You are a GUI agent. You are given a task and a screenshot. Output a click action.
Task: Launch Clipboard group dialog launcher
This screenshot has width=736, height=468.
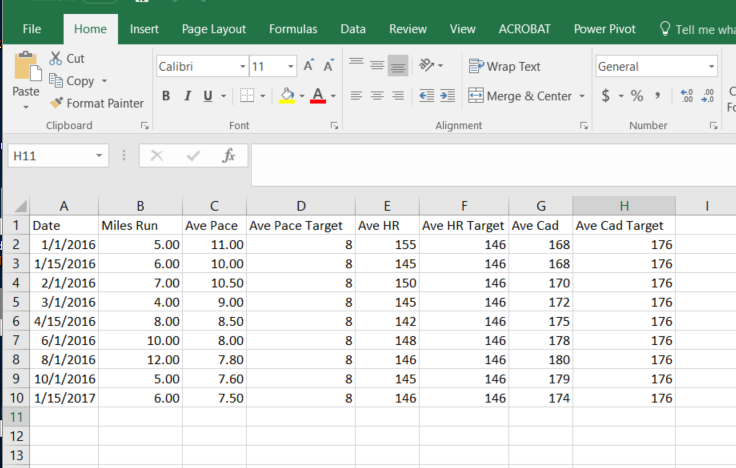(145, 126)
